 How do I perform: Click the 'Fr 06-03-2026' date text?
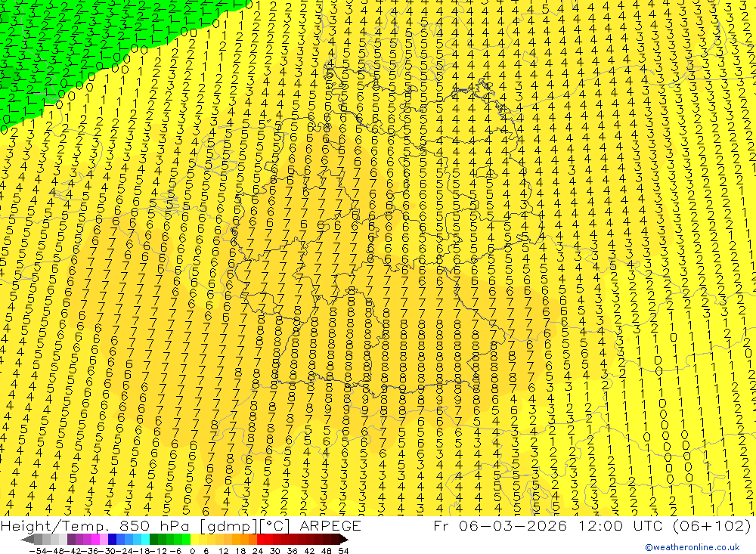500,525
